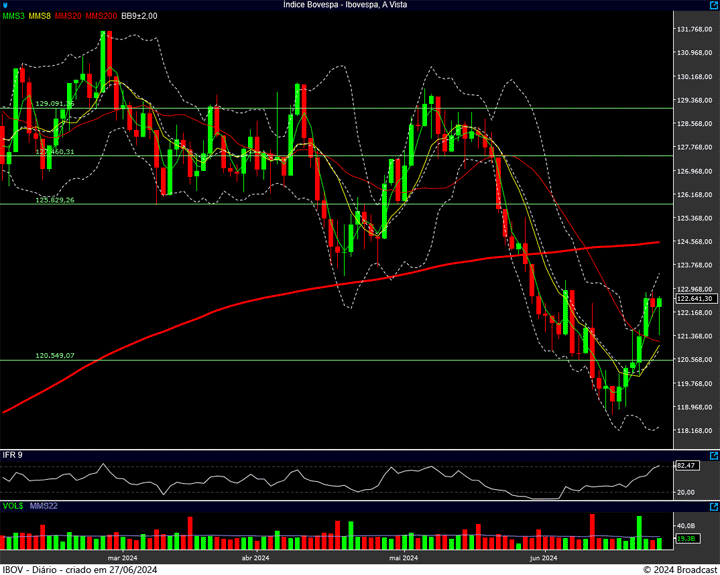Screen dimensions: 720x575
Task: Select the BB9±2,00 Bollinger Bands label
Action: point(139,17)
